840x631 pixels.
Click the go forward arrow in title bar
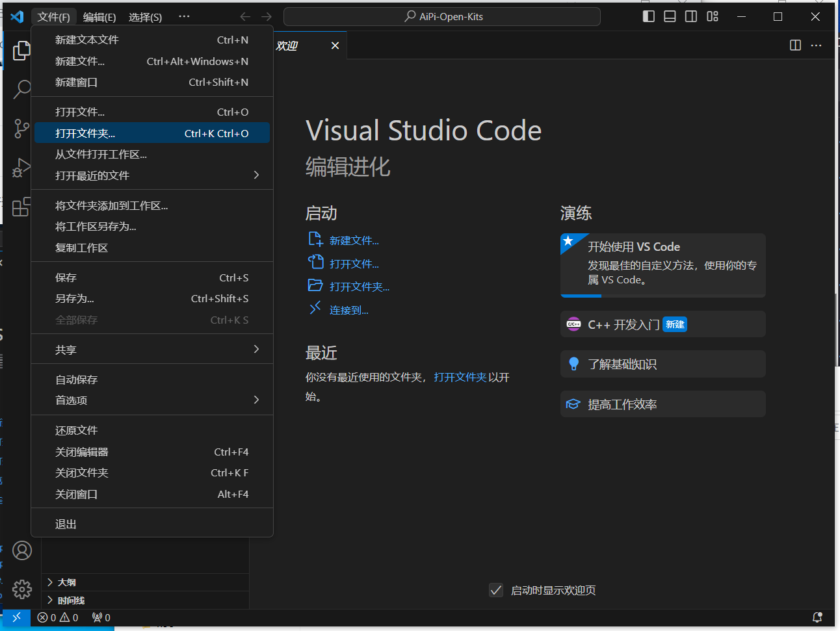click(267, 16)
